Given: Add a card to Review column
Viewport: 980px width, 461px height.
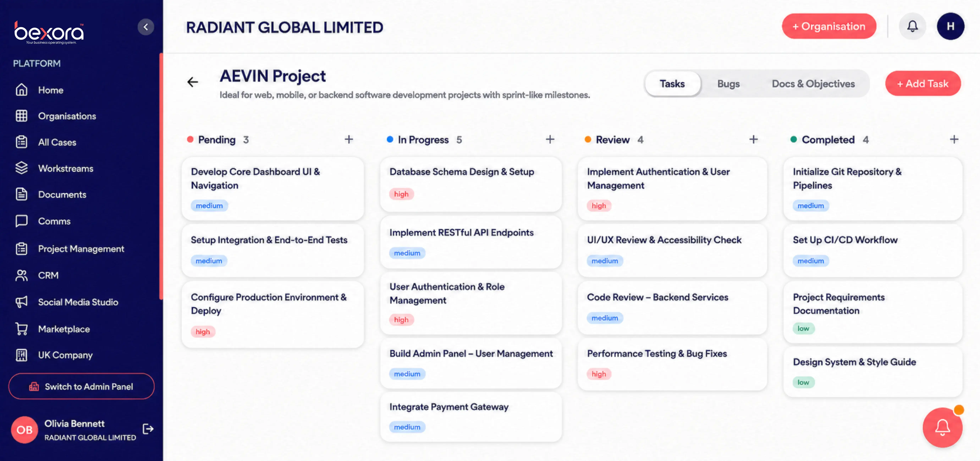Looking at the screenshot, I should tap(753, 139).
